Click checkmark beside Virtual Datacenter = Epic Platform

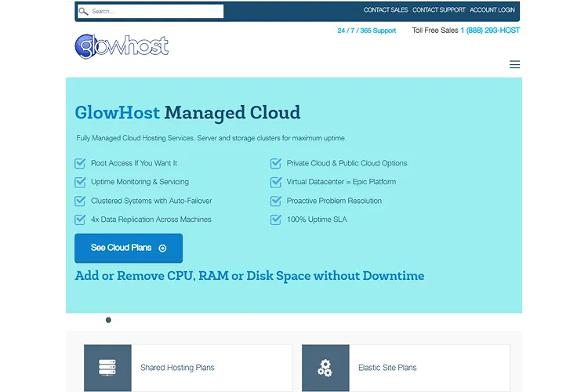pos(276,182)
